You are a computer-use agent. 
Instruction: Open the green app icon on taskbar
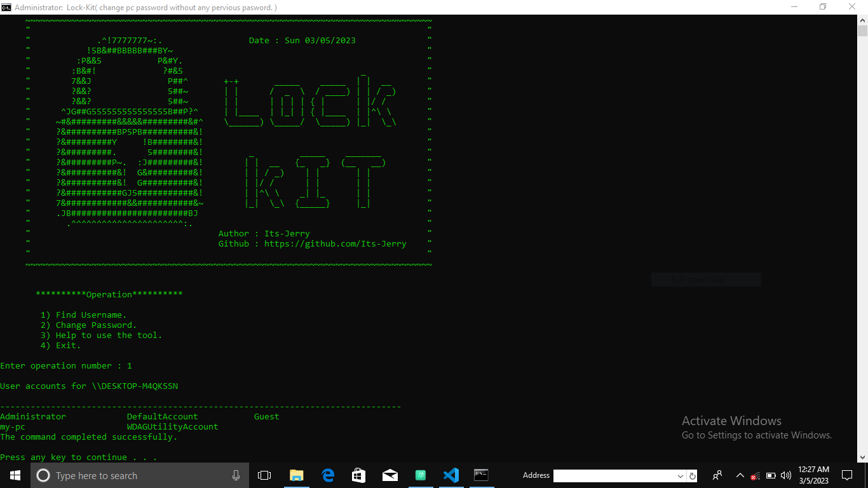tap(421, 475)
